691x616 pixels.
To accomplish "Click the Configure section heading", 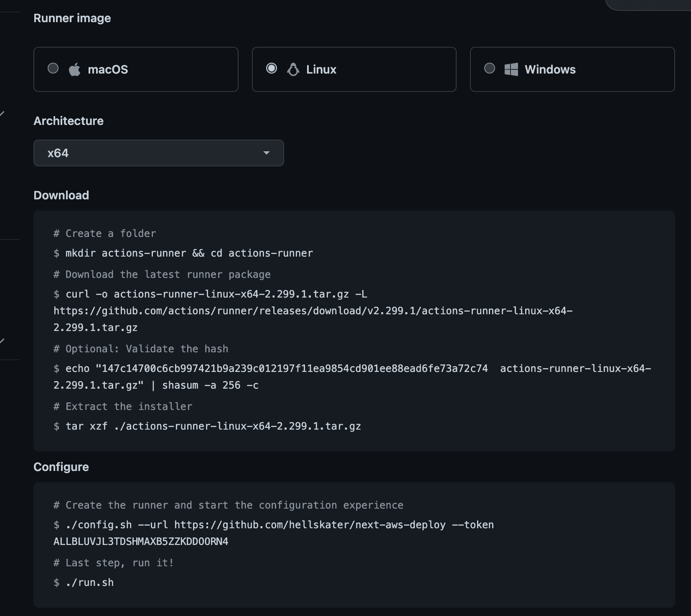I will (61, 467).
